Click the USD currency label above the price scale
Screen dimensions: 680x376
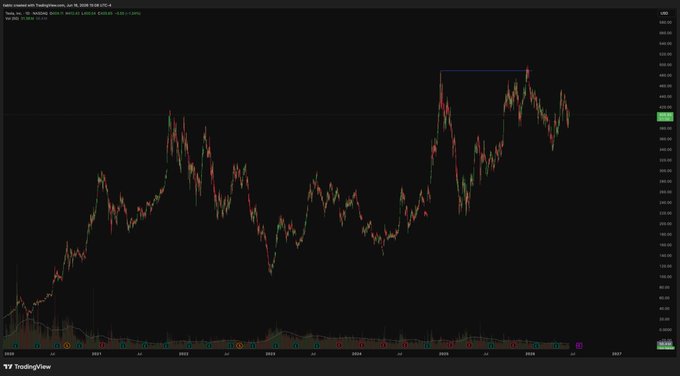tap(664, 13)
